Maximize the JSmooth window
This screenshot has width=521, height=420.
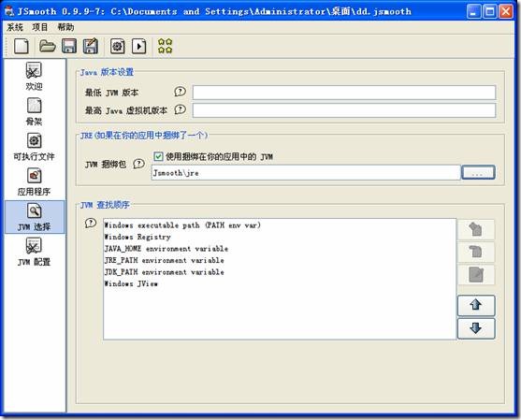(x=490, y=11)
